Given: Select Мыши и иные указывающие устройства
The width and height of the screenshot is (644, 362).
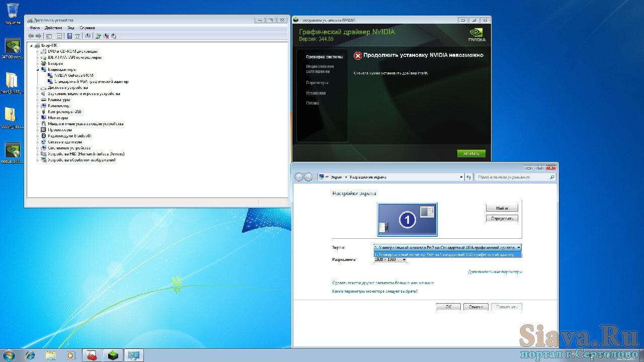Looking at the screenshot, I should point(86,124).
